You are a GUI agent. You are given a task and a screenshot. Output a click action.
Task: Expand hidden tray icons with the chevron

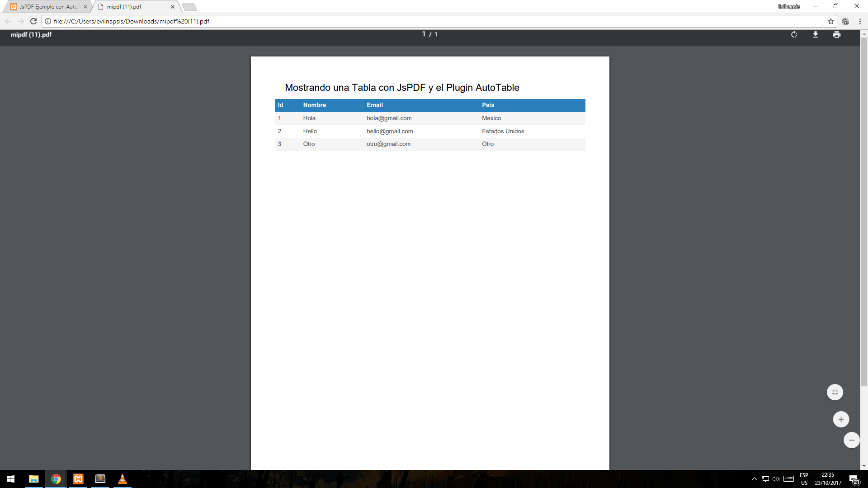[754, 479]
